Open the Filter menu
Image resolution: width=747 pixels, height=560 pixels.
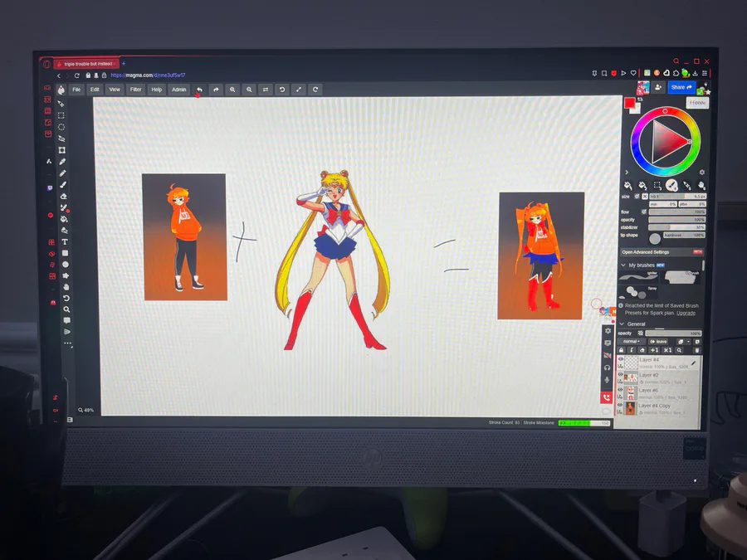pyautogui.click(x=136, y=90)
